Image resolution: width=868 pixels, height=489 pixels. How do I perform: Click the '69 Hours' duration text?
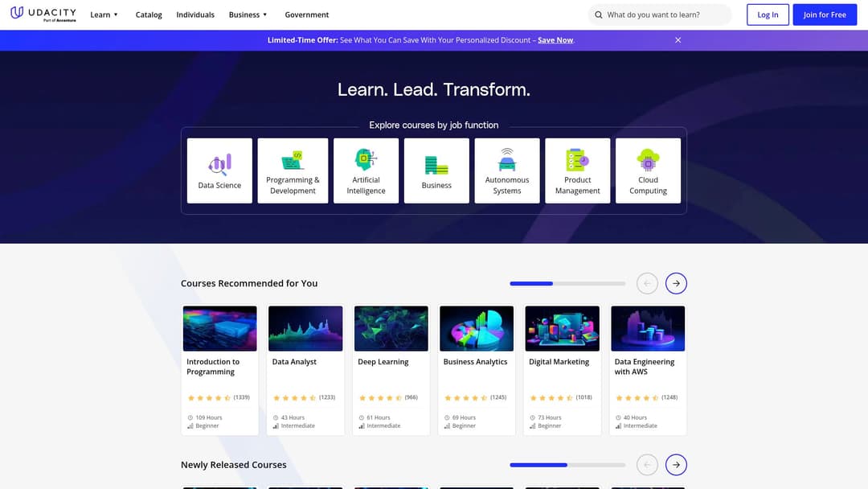(464, 417)
